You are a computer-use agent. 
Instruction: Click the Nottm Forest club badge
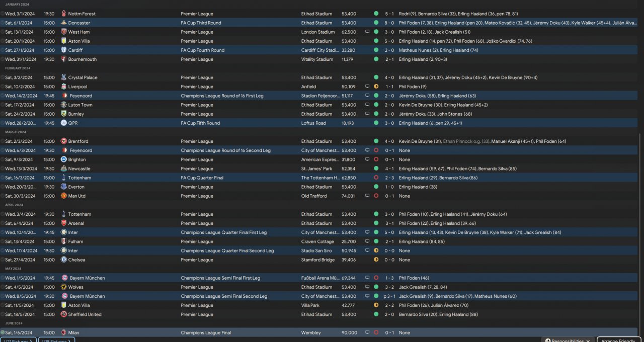point(63,14)
